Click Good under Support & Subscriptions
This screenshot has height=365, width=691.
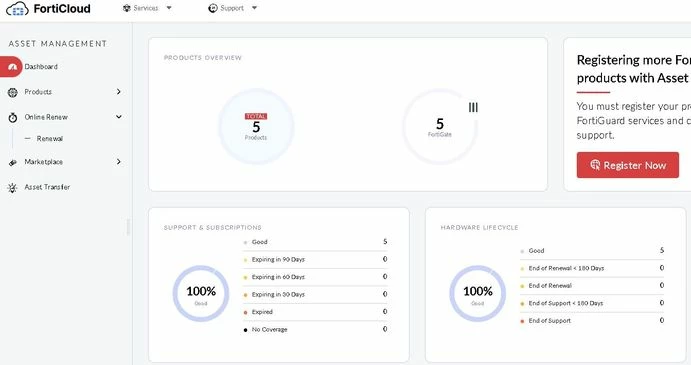tap(315, 242)
